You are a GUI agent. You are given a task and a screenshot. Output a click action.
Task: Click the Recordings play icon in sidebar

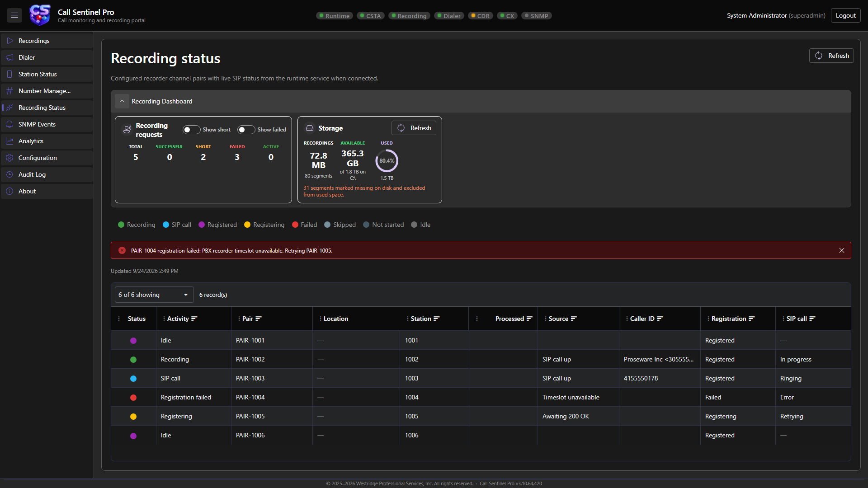point(9,41)
